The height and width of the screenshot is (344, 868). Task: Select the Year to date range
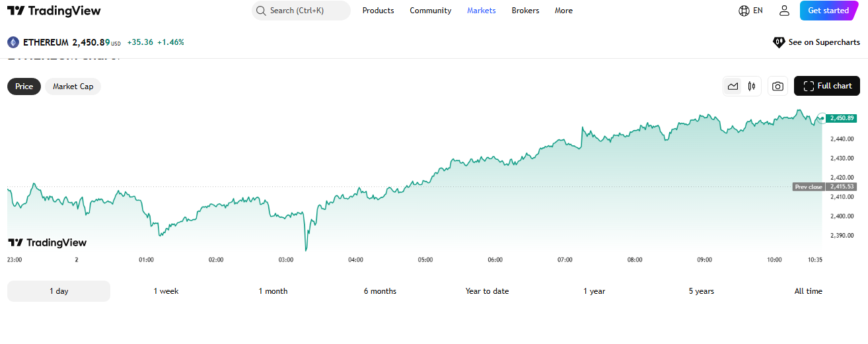pos(488,291)
